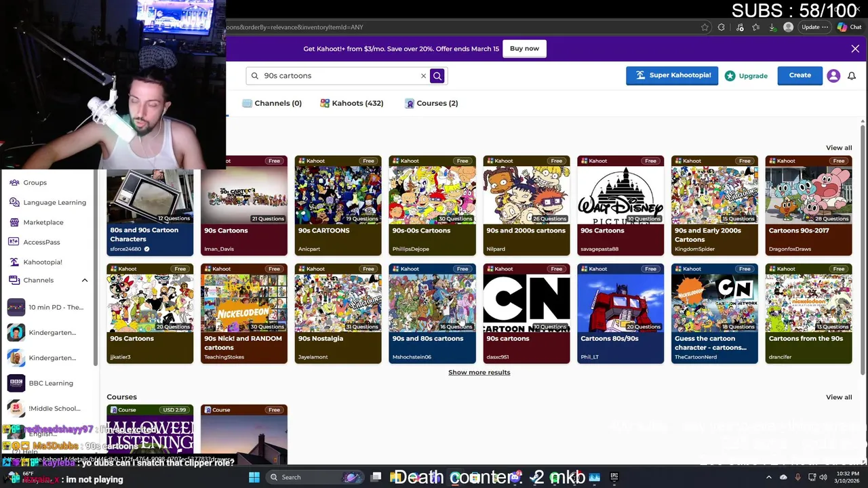868x488 pixels.
Task: Open '90s Cartoons' kahoot by Iman_Davis
Action: [244, 206]
